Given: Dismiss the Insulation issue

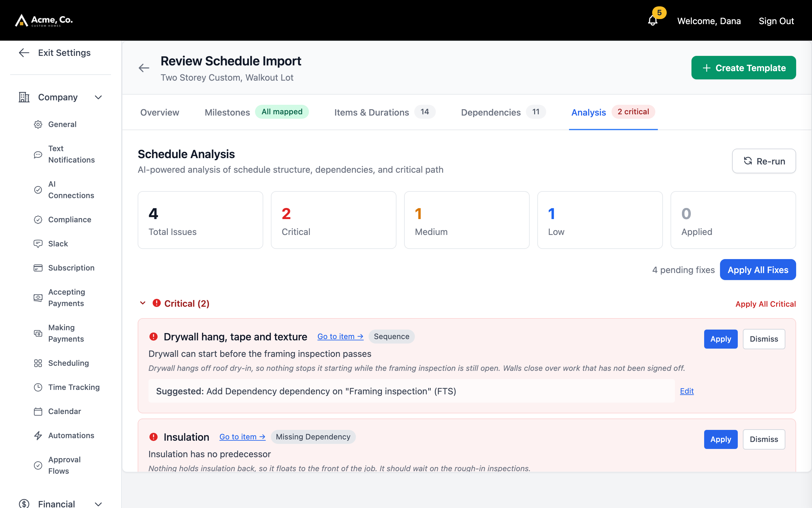Looking at the screenshot, I should 764,439.
